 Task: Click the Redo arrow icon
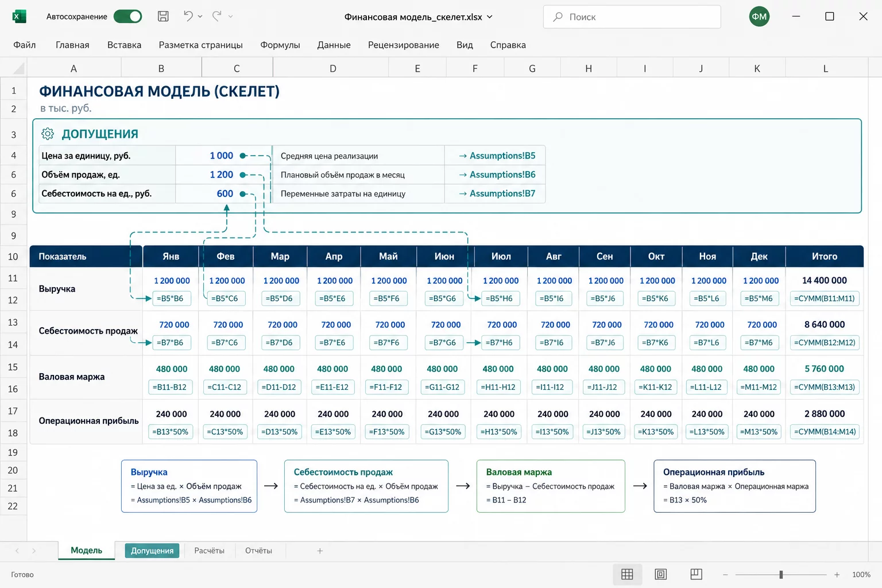coord(216,16)
